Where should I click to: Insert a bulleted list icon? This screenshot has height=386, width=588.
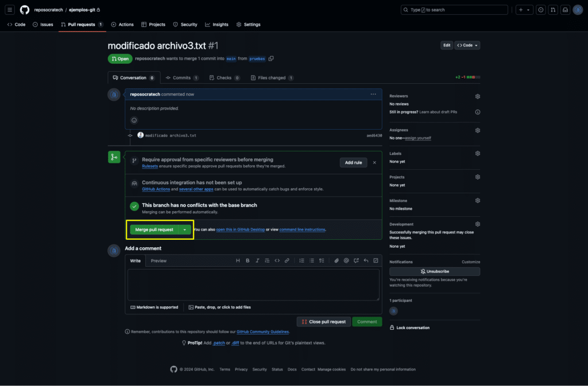[x=312, y=260]
